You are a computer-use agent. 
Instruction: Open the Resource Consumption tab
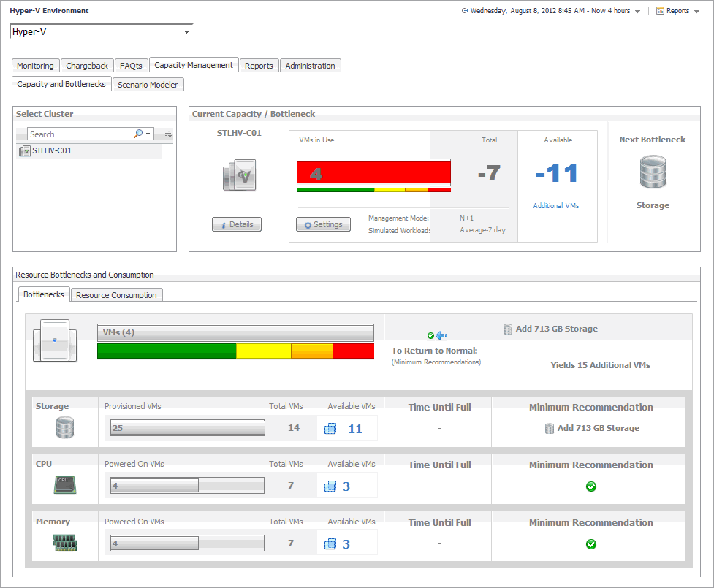pos(116,295)
